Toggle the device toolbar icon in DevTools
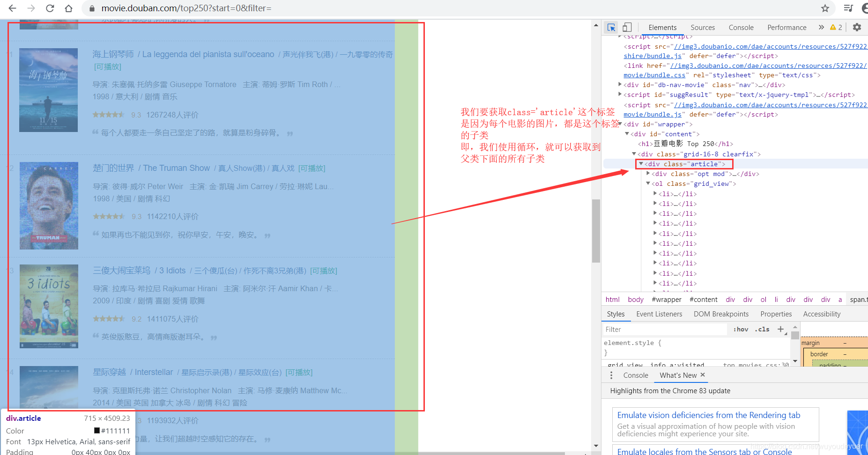868x455 pixels. (627, 27)
